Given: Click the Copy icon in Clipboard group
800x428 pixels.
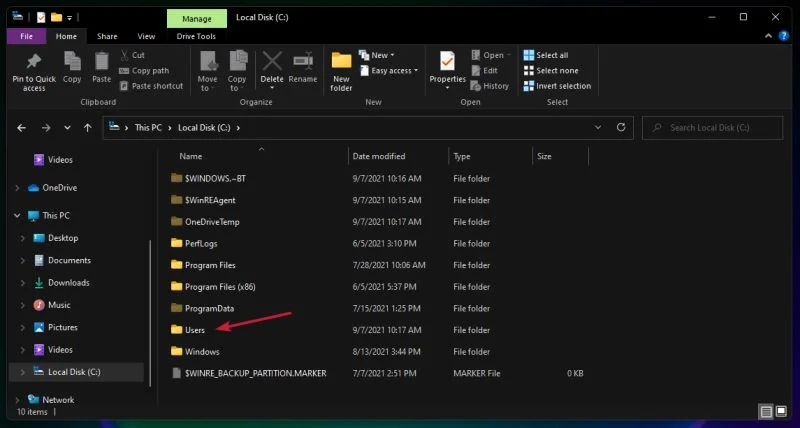Looking at the screenshot, I should click(x=72, y=62).
